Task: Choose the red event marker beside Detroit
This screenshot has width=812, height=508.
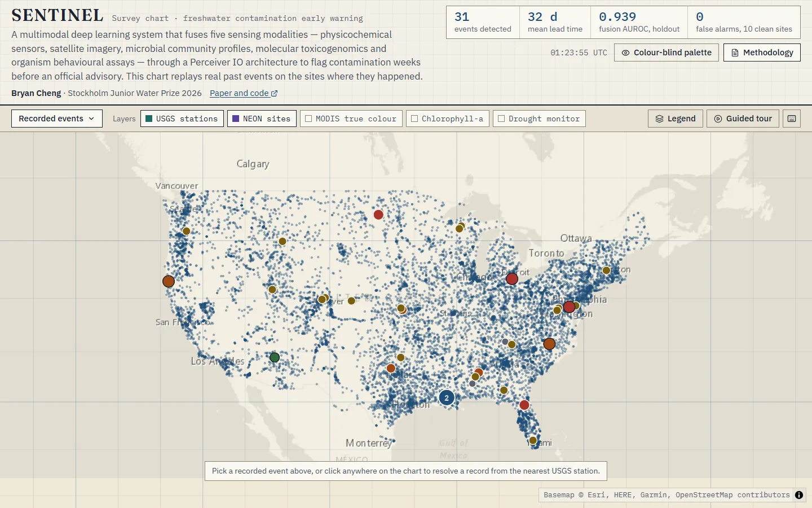Action: point(512,279)
